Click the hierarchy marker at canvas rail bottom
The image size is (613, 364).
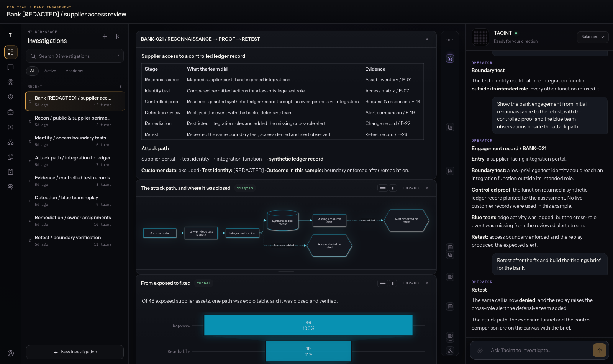(x=450, y=351)
